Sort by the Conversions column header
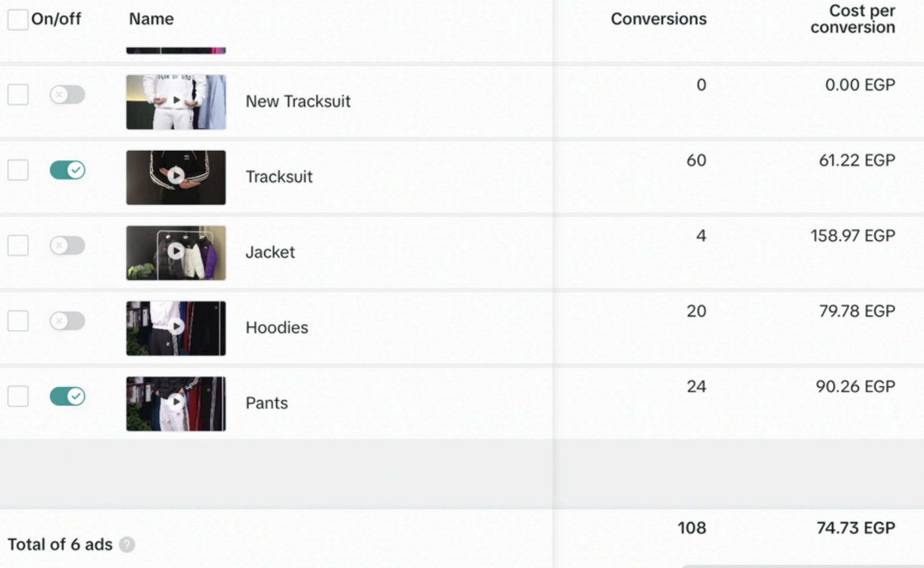Screen dimensions: 924x568 point(658,19)
